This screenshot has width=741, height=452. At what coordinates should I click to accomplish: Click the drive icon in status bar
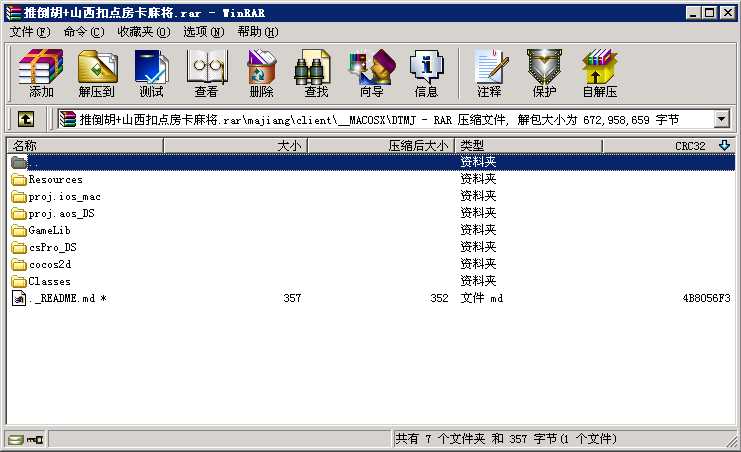16,440
